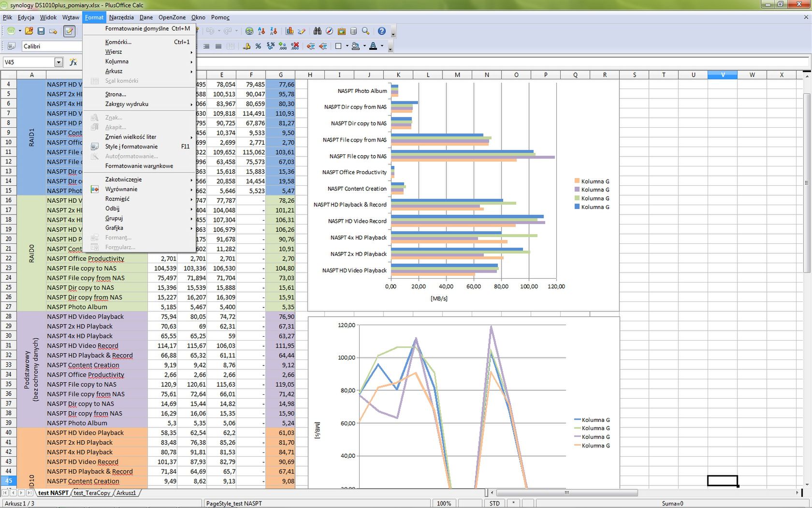Choose Formatowanie domyślne from Format menu
Viewport: 812px width, 508px height.
pyautogui.click(x=139, y=29)
